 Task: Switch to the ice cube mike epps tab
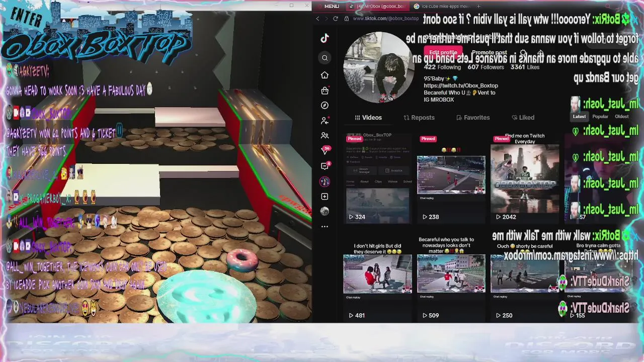coord(441,6)
